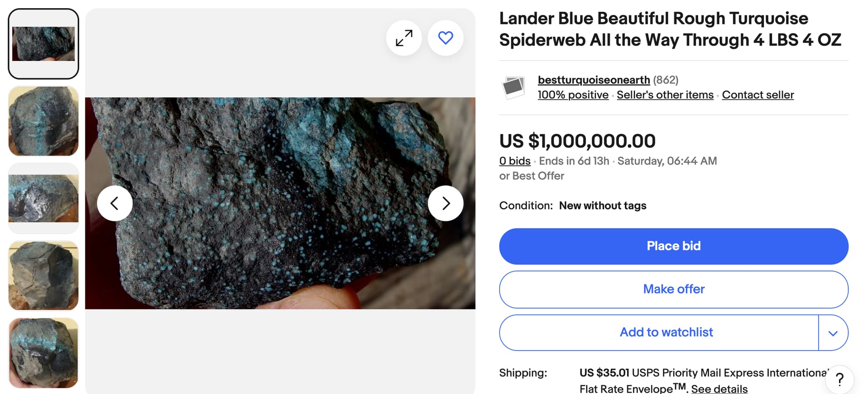Expand the watchlist dropdown arrow
The height and width of the screenshot is (394, 868).
[833, 333]
